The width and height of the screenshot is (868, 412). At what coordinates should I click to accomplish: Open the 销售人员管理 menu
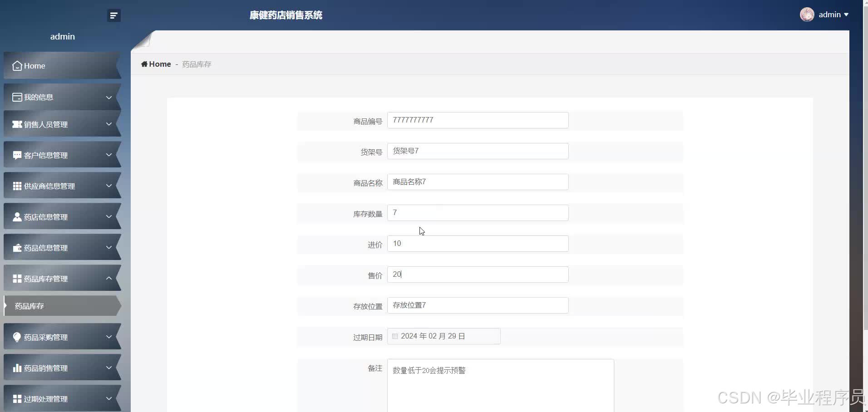pos(62,124)
